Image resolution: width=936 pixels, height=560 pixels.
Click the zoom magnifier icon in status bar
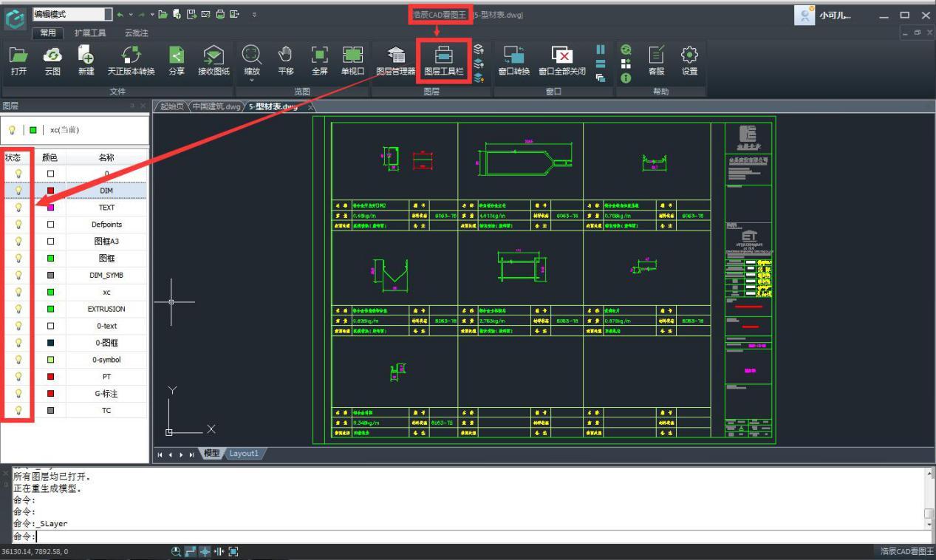(x=177, y=551)
